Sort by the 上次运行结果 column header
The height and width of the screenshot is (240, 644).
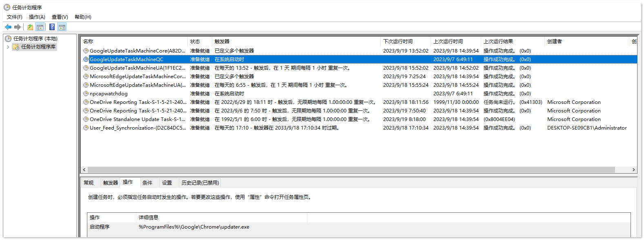(x=513, y=42)
